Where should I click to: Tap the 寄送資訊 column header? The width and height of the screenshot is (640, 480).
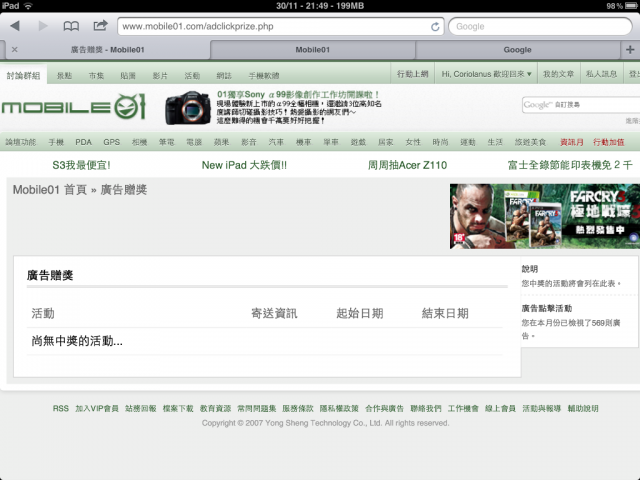click(274, 313)
